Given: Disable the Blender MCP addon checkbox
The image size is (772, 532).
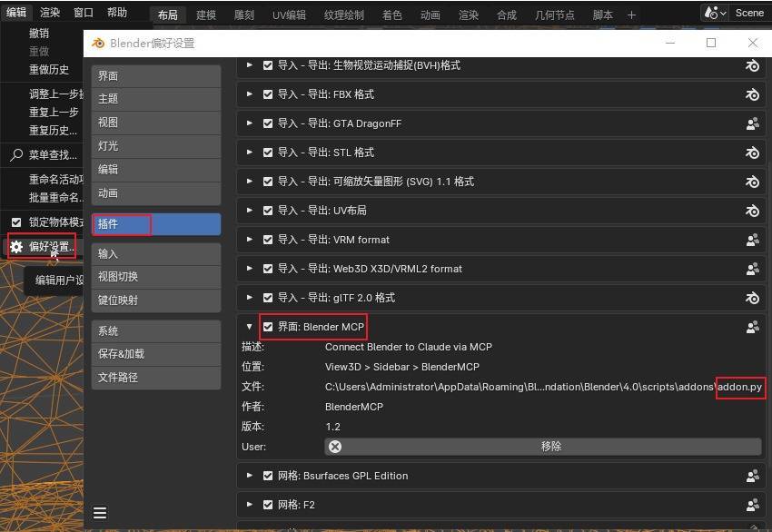Looking at the screenshot, I should [x=268, y=327].
